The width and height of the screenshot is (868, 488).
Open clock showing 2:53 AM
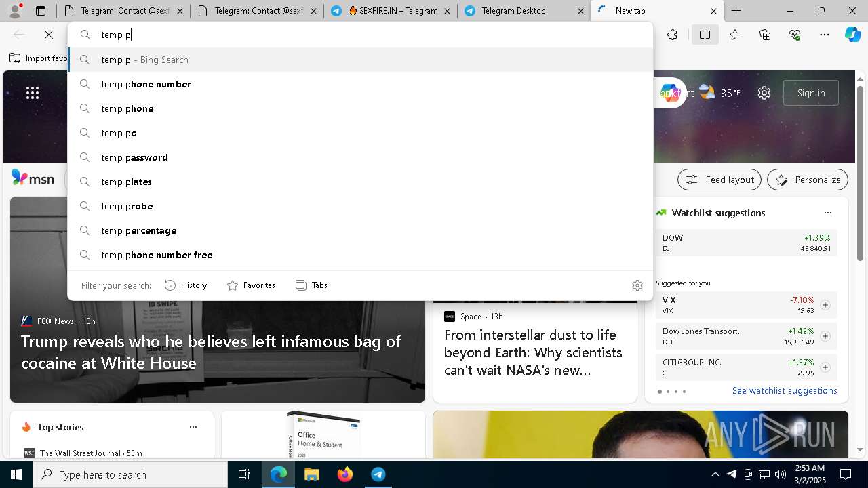809,474
